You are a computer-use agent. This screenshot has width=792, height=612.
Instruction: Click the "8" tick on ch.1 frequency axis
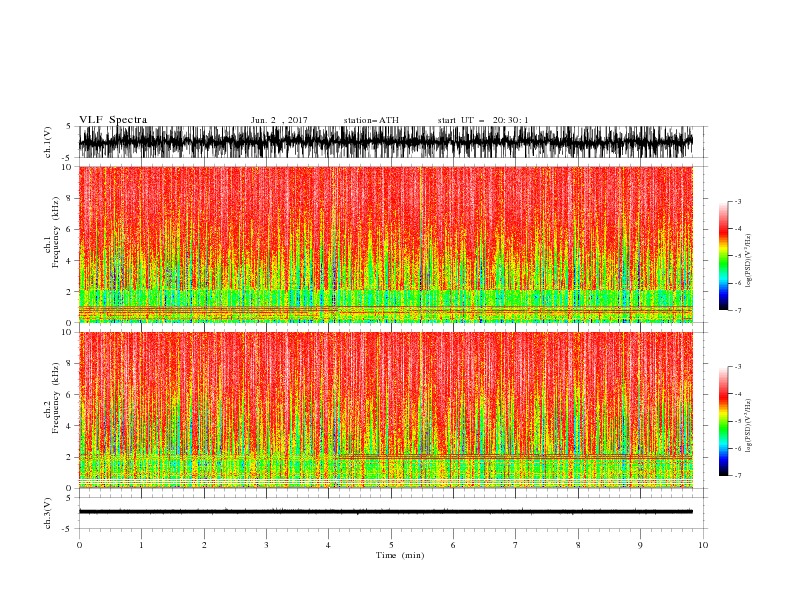(70, 198)
